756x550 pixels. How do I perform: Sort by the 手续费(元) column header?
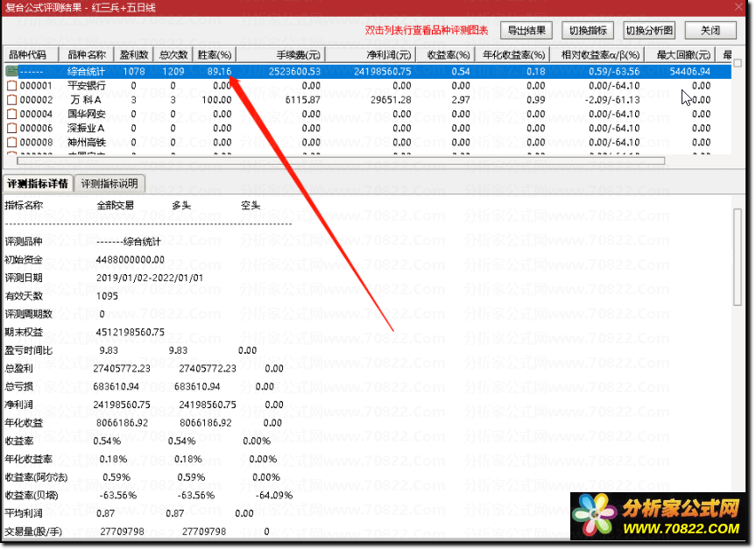coord(281,54)
